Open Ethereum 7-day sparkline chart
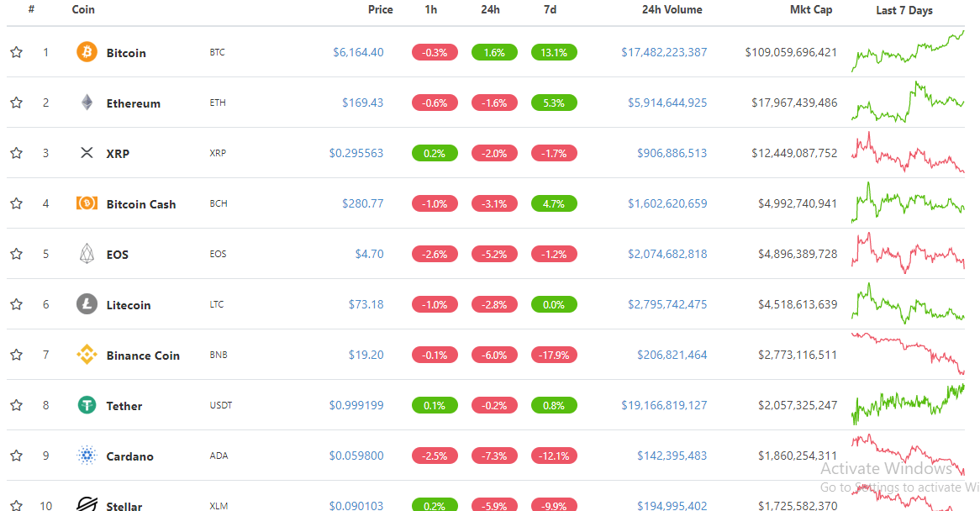The image size is (980, 511). [x=908, y=101]
